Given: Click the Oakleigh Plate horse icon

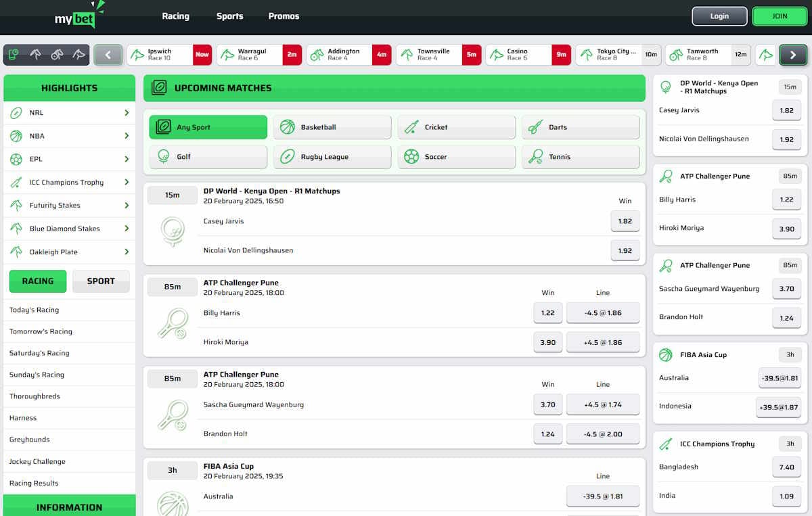Looking at the screenshot, I should tap(16, 252).
